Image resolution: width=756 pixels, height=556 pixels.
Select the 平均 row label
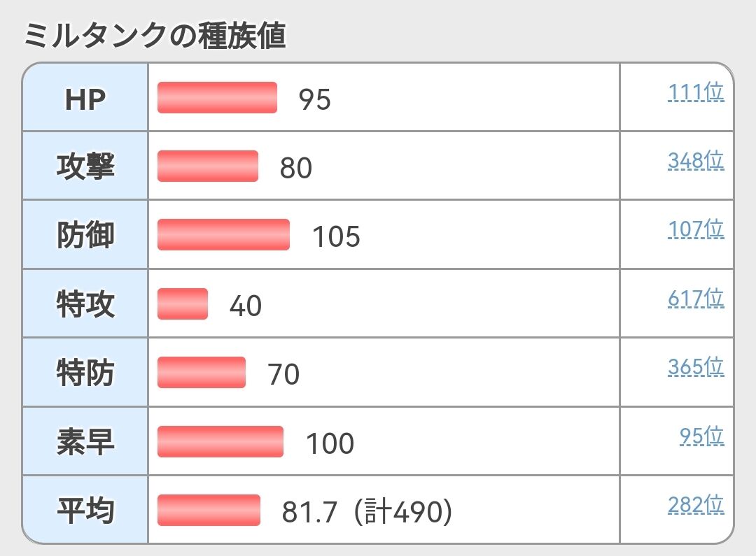(x=85, y=511)
